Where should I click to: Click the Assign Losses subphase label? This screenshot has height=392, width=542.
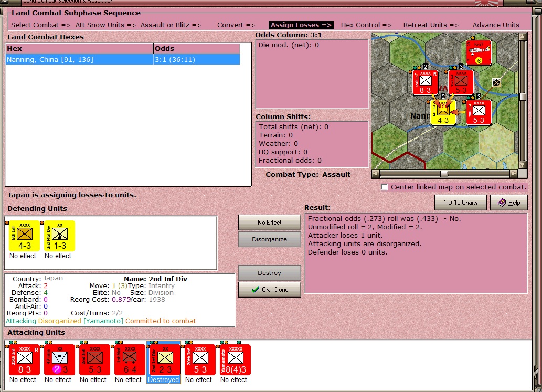point(301,25)
